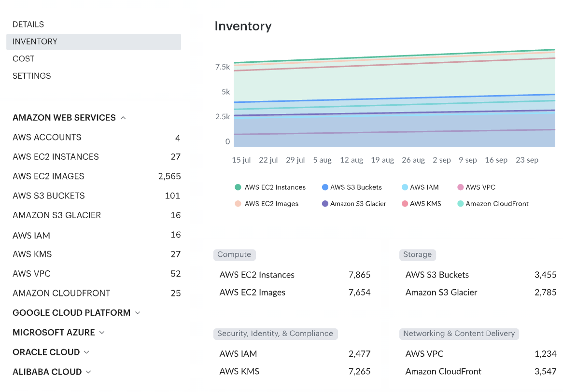Open AWS EC2 Images row under Compute
This screenshot has width=563, height=392.
coord(295,293)
